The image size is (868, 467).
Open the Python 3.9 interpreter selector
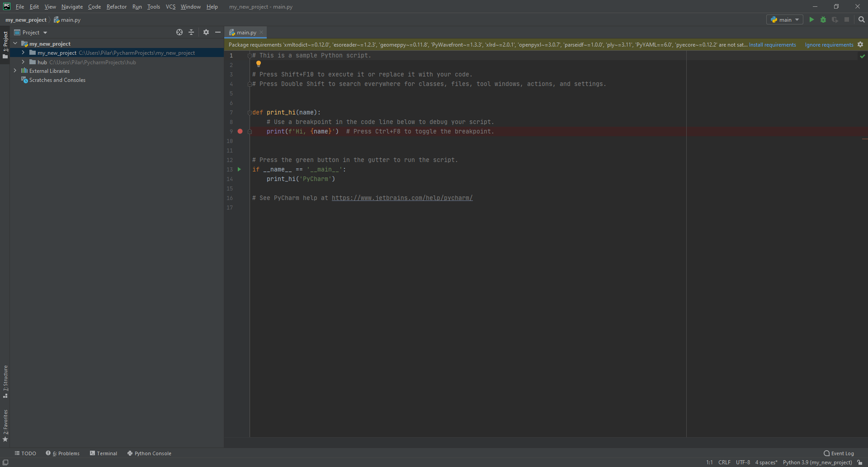tap(817, 462)
